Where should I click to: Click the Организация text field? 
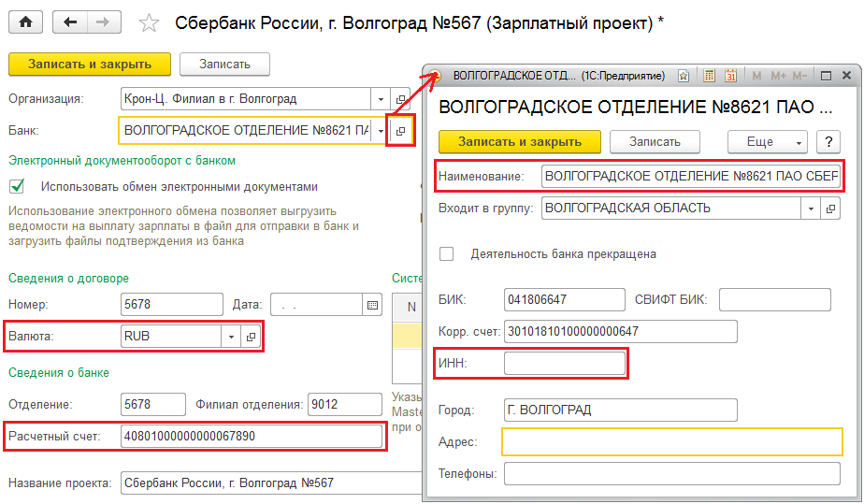(246, 100)
